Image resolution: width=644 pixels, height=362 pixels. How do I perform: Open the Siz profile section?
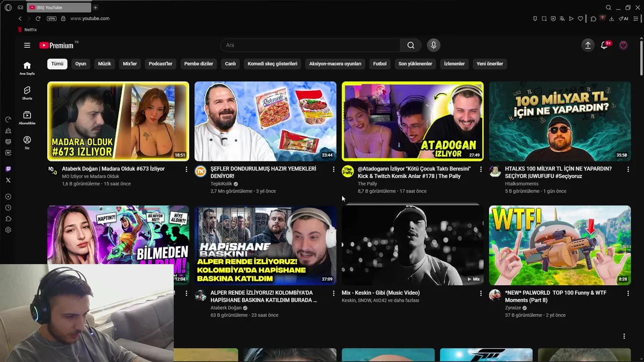27,143
